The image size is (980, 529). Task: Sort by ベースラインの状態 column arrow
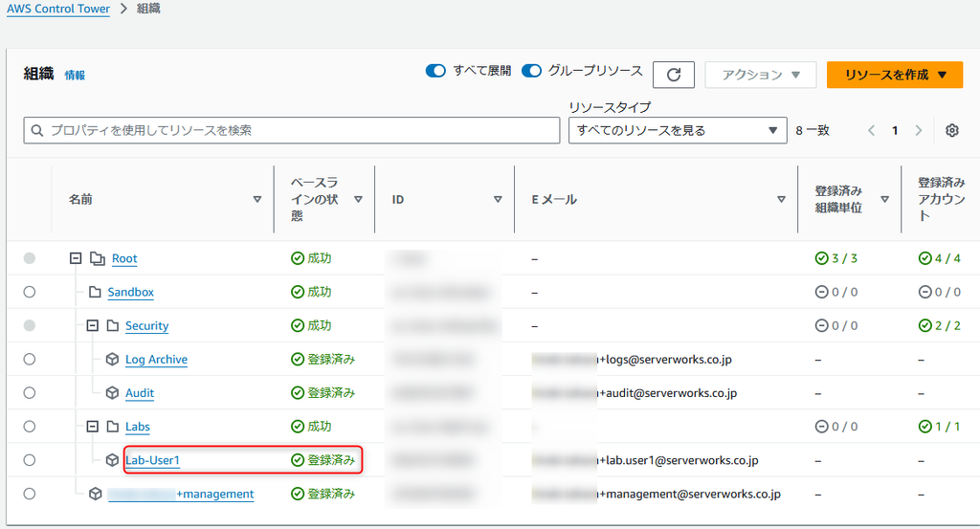click(x=358, y=199)
